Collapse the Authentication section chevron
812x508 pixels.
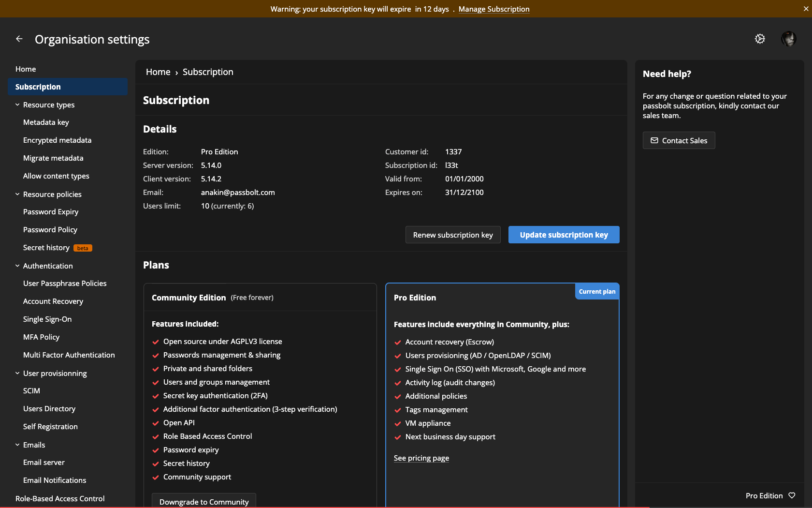point(17,266)
